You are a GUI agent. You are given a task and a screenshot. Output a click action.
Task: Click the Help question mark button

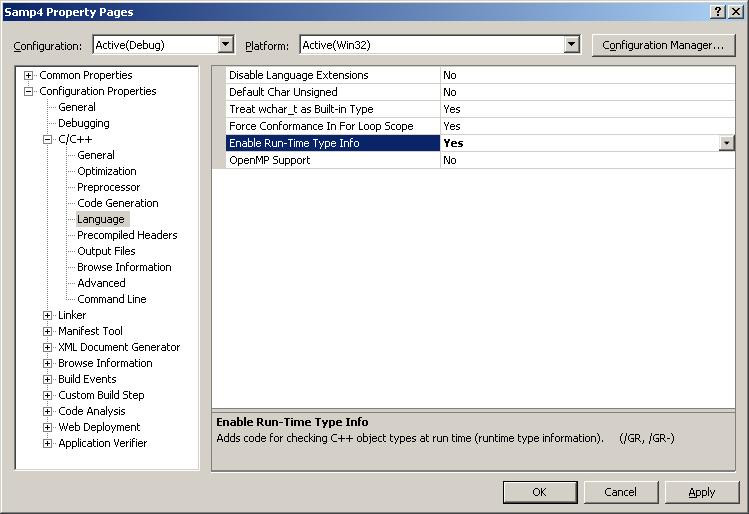point(718,11)
